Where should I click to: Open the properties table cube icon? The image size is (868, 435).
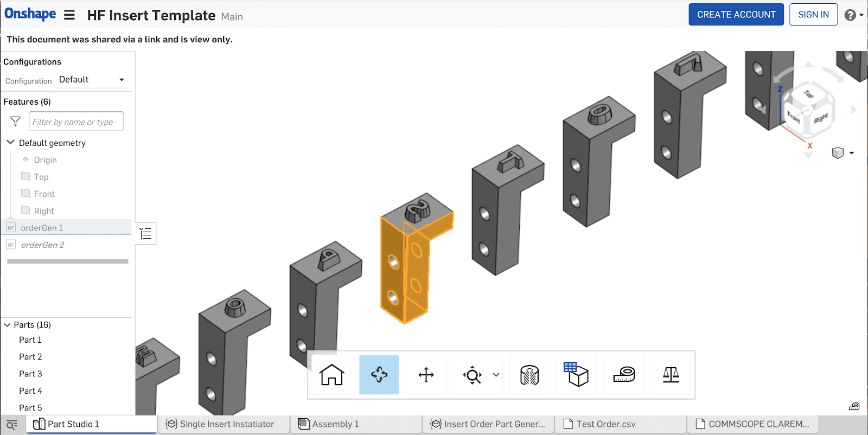pos(576,375)
